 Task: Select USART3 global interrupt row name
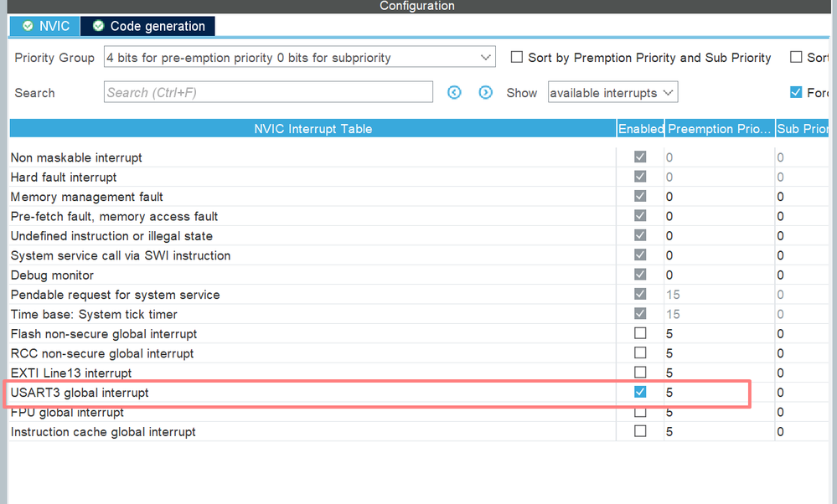pyautogui.click(x=80, y=393)
